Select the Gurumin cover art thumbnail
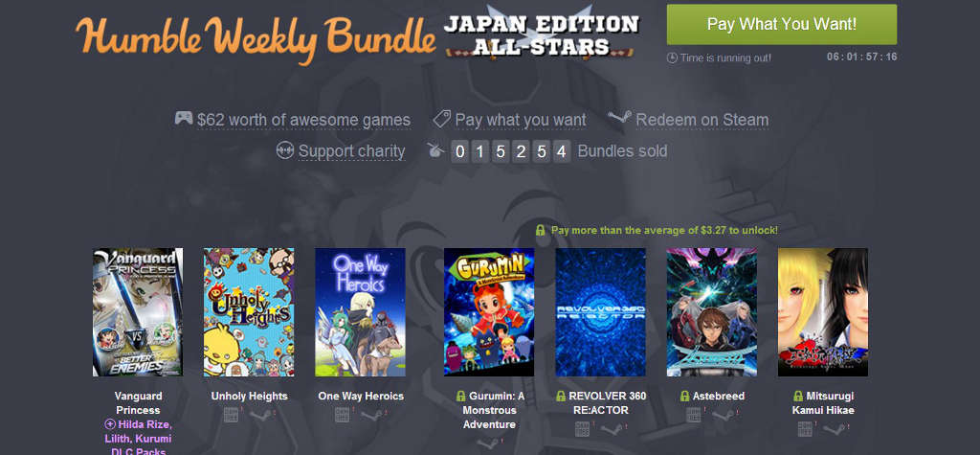980x455 pixels. tap(489, 312)
